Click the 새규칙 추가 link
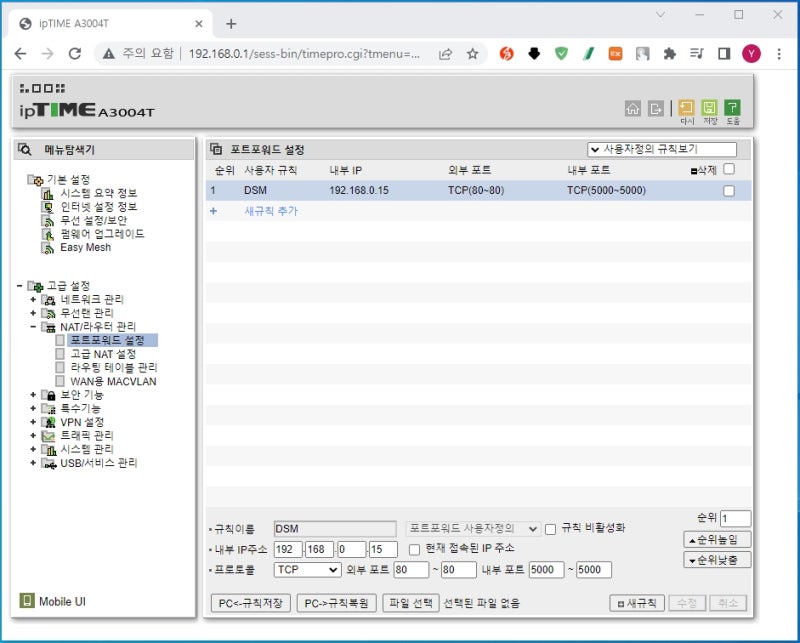This screenshot has height=643, width=800. click(271, 211)
